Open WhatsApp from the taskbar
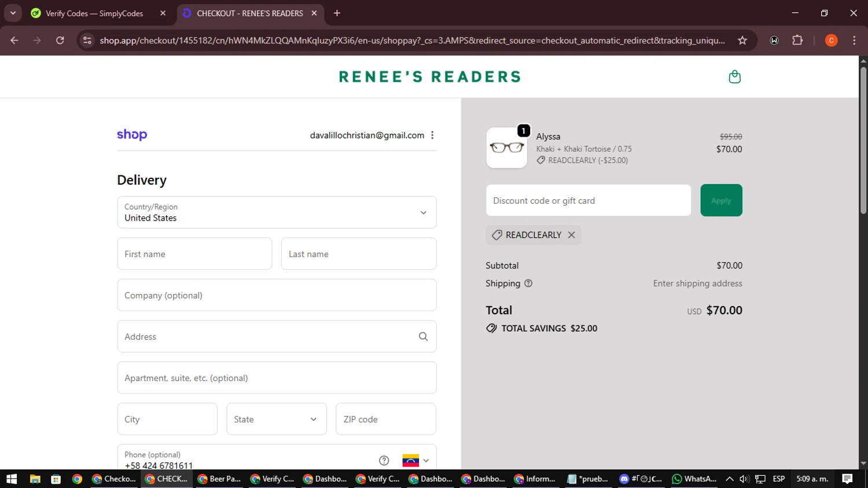Viewport: 868px width, 488px height. tap(694, 479)
